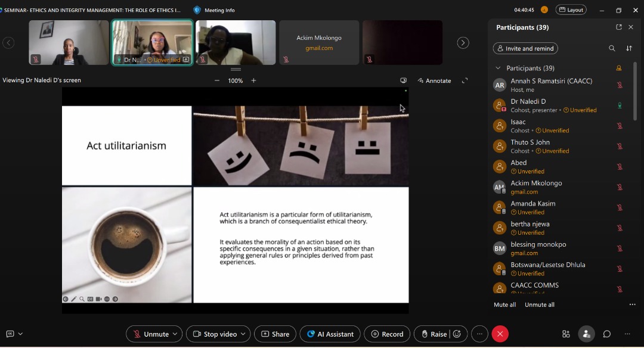
Task: Toggle Stop video camera button
Action: pyautogui.click(x=214, y=334)
